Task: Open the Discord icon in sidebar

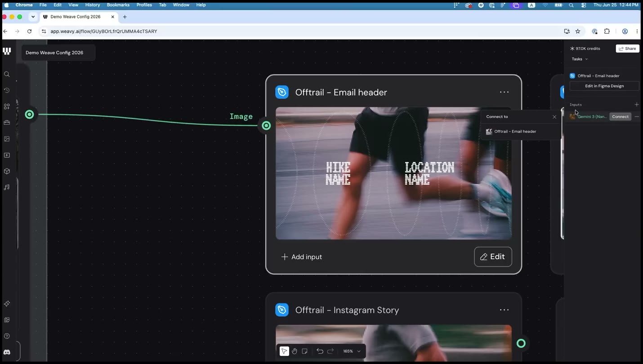Action: [7, 352]
